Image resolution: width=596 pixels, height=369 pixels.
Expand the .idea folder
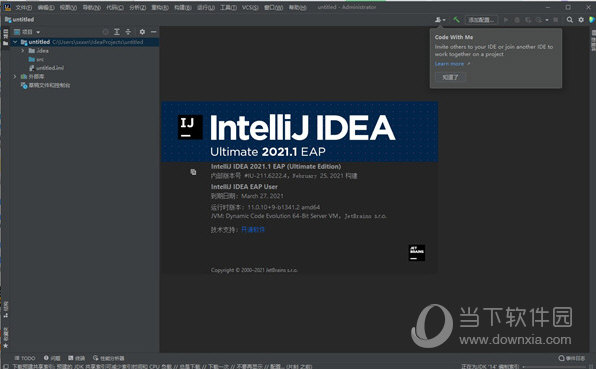coord(23,51)
